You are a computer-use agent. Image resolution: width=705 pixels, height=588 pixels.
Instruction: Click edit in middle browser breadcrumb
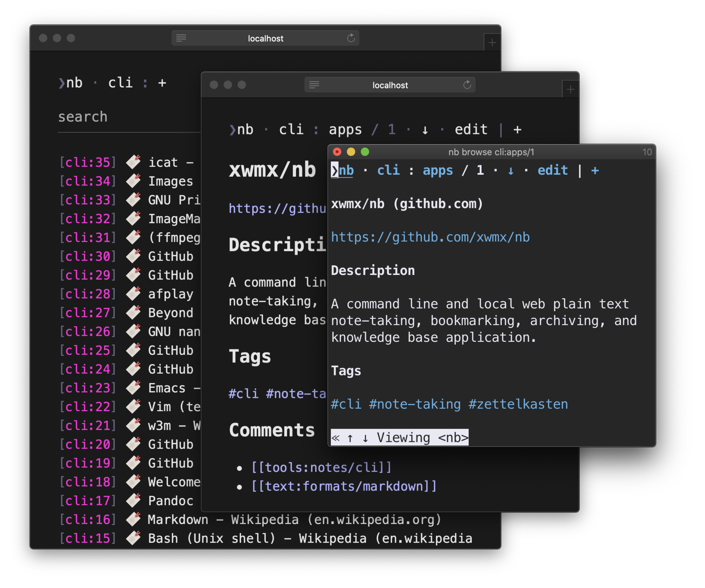[471, 130]
